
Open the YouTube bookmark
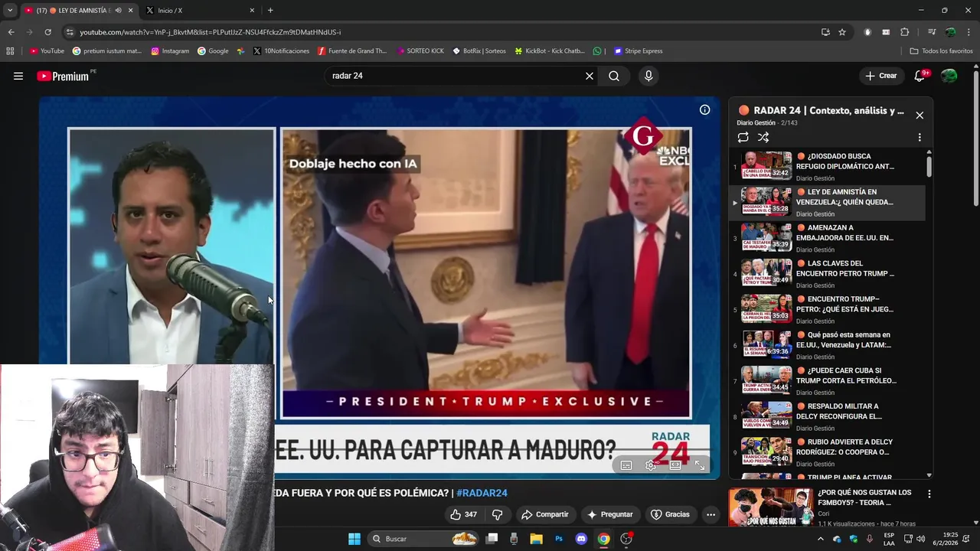(x=47, y=51)
